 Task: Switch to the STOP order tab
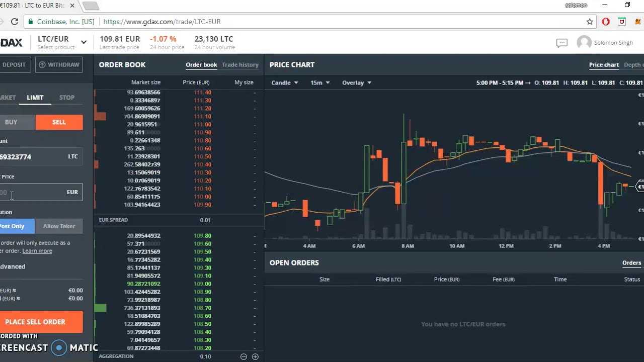pyautogui.click(x=67, y=98)
